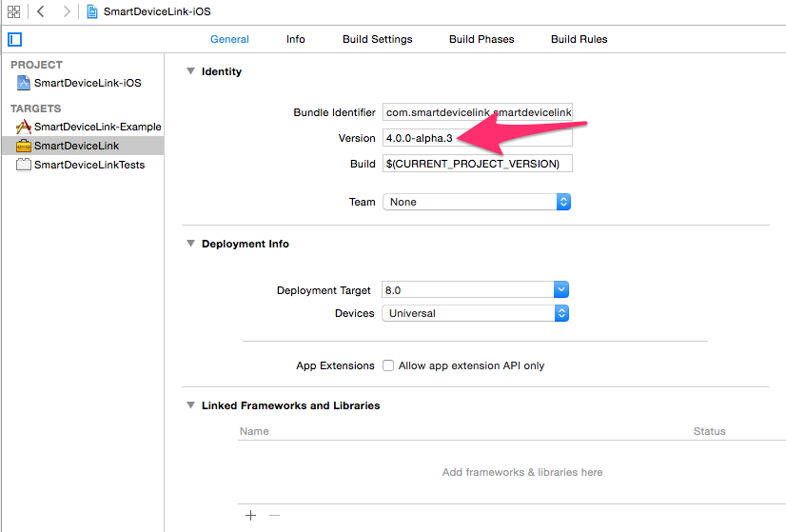Remove a framework with the minus button

(x=274, y=515)
